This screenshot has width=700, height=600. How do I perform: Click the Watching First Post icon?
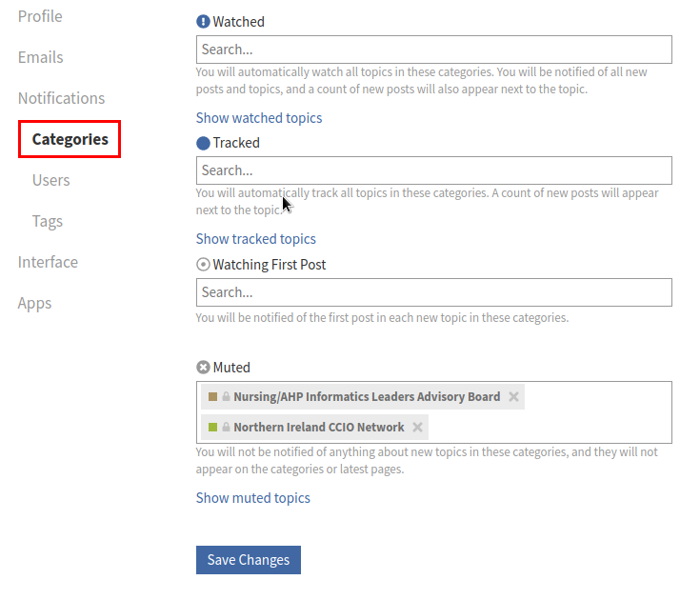tap(203, 265)
